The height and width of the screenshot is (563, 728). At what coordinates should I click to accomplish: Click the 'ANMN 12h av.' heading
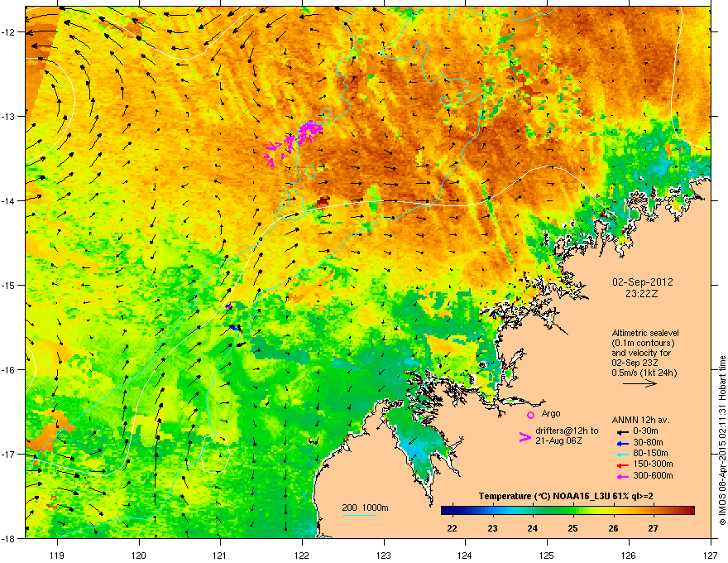(x=640, y=421)
